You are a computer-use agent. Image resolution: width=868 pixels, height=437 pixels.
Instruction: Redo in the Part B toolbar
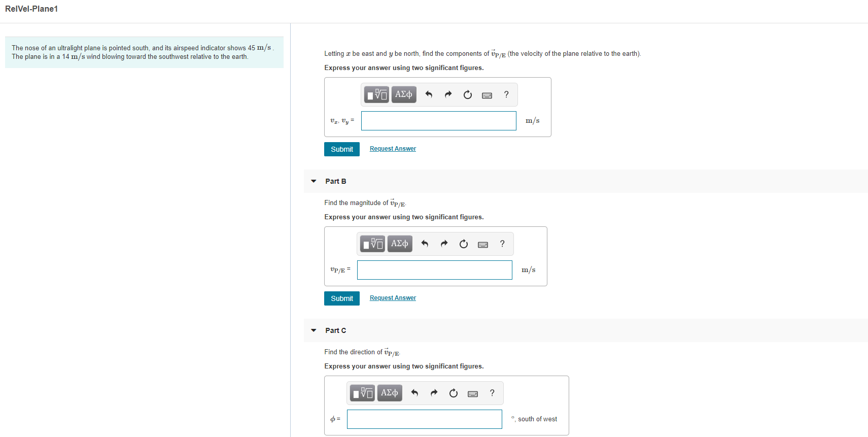(444, 244)
